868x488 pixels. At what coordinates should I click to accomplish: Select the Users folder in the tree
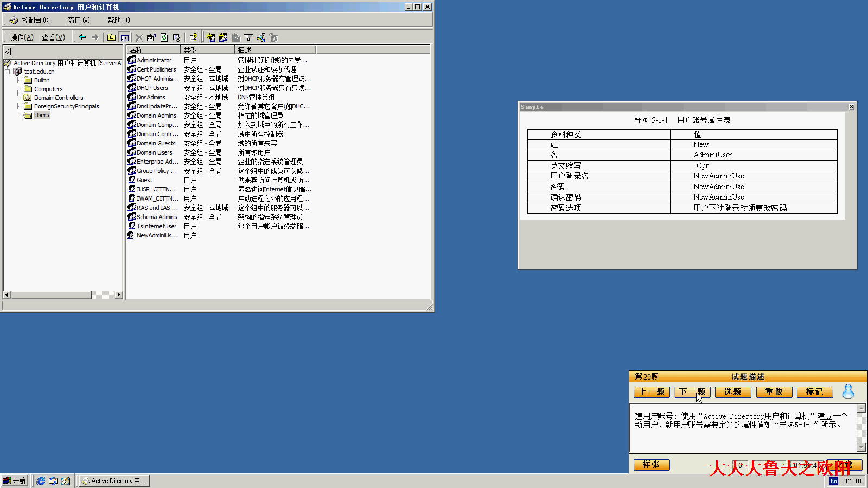coord(42,115)
